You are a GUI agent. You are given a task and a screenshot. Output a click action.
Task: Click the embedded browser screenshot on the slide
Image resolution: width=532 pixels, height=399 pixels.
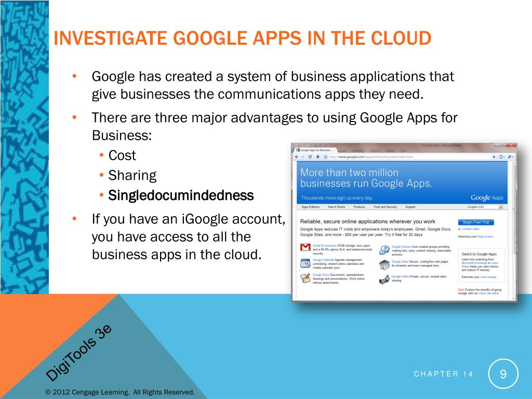click(404, 222)
